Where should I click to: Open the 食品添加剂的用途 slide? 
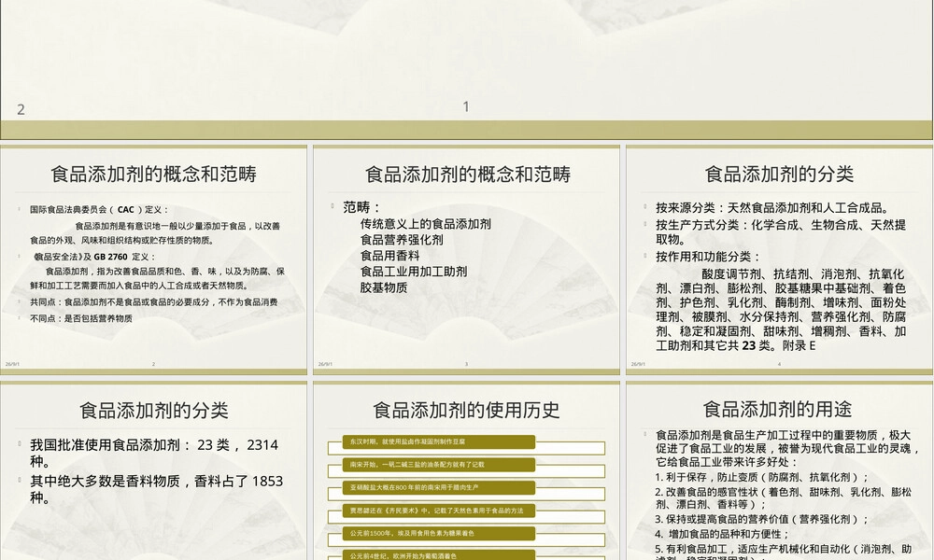pyautogui.click(x=779, y=470)
